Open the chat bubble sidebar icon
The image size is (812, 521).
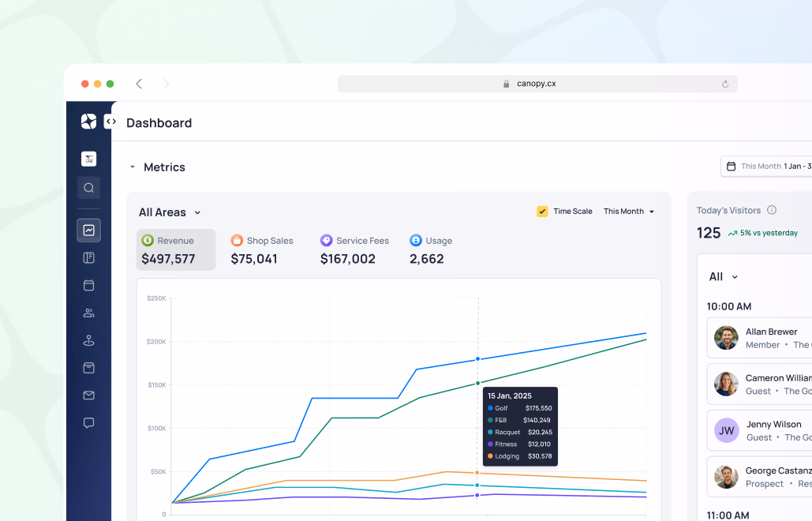[88, 422]
